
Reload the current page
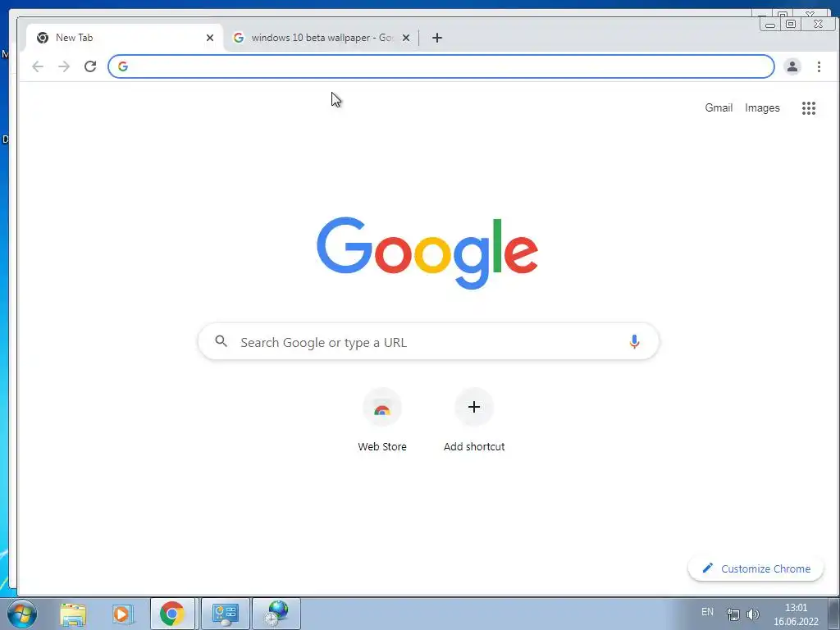point(90,66)
